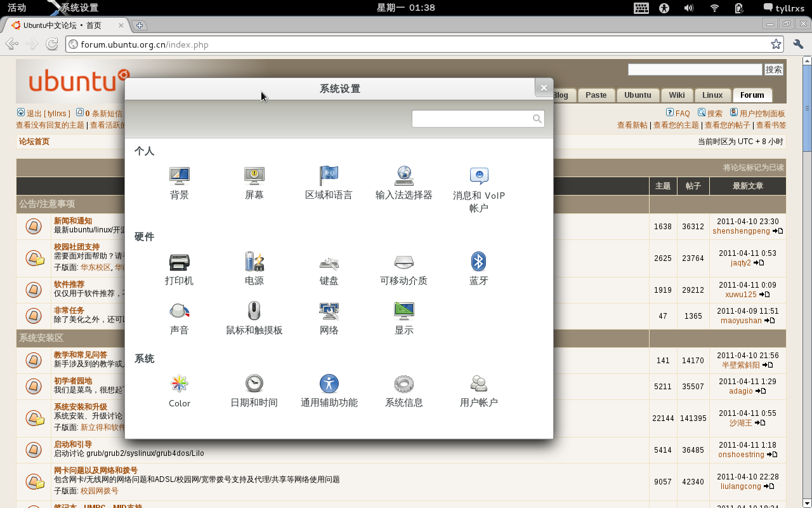812x508 pixels.
Task: Open the Wi-Fi network indicator in top bar
Action: point(714,8)
